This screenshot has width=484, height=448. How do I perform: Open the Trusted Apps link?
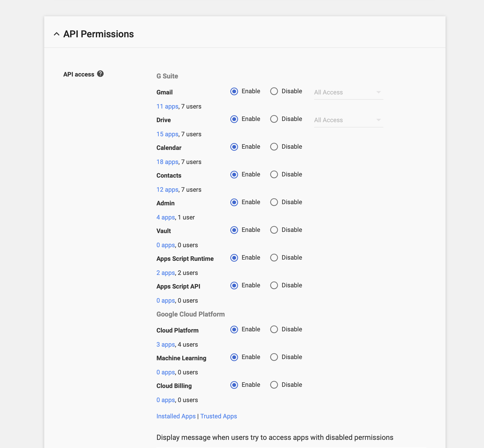(219, 416)
